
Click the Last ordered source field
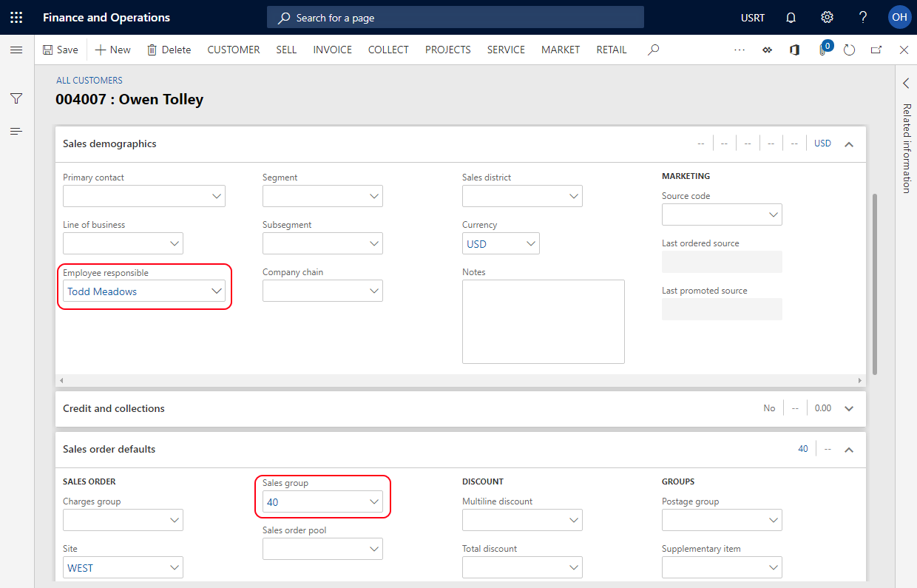[722, 262]
